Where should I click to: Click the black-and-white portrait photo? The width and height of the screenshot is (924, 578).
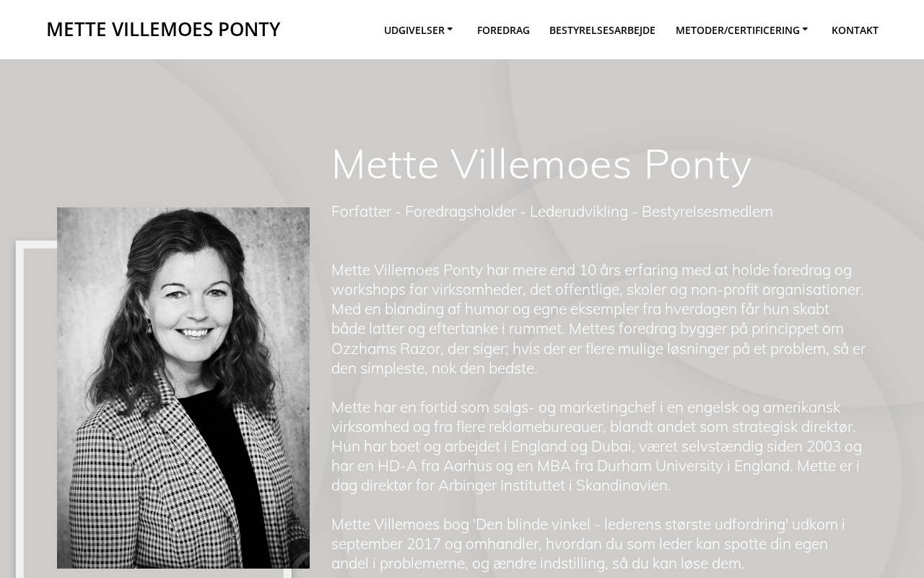tap(183, 388)
